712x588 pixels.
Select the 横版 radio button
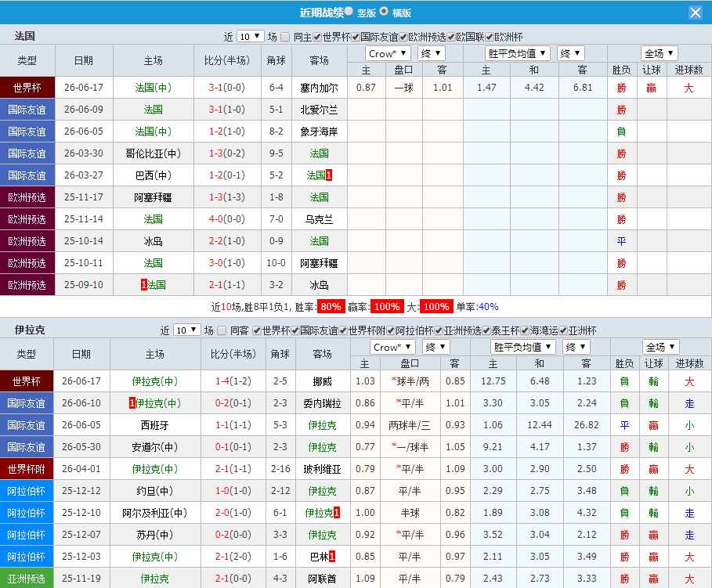(x=384, y=11)
